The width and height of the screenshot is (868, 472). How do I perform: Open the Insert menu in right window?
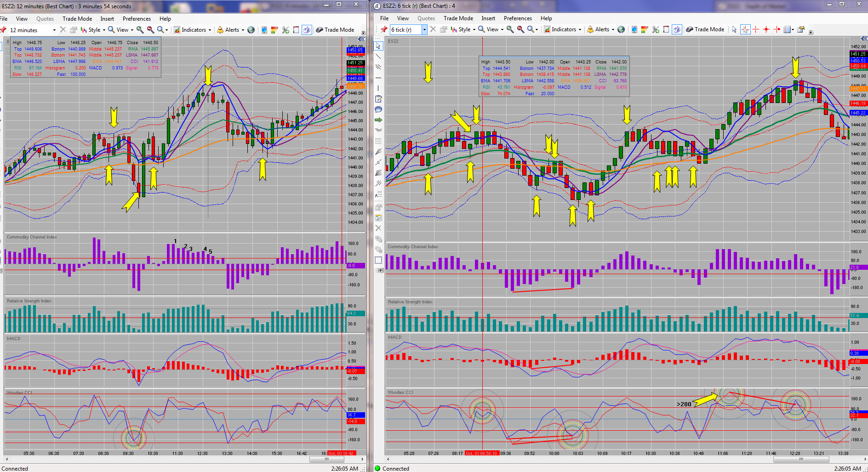pyautogui.click(x=488, y=18)
